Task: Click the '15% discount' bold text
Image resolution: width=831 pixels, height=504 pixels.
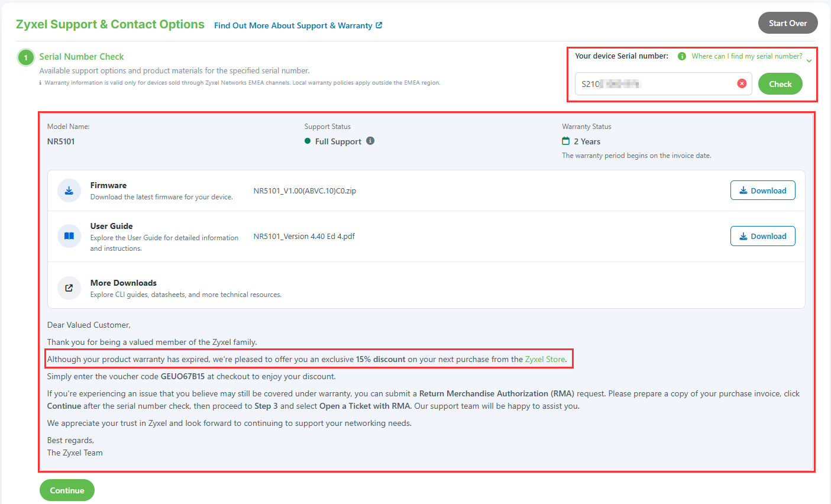Action: [x=381, y=359]
